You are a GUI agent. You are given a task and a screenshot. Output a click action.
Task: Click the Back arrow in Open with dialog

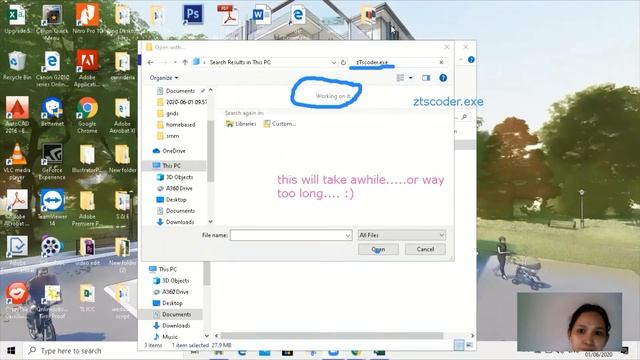(151, 62)
